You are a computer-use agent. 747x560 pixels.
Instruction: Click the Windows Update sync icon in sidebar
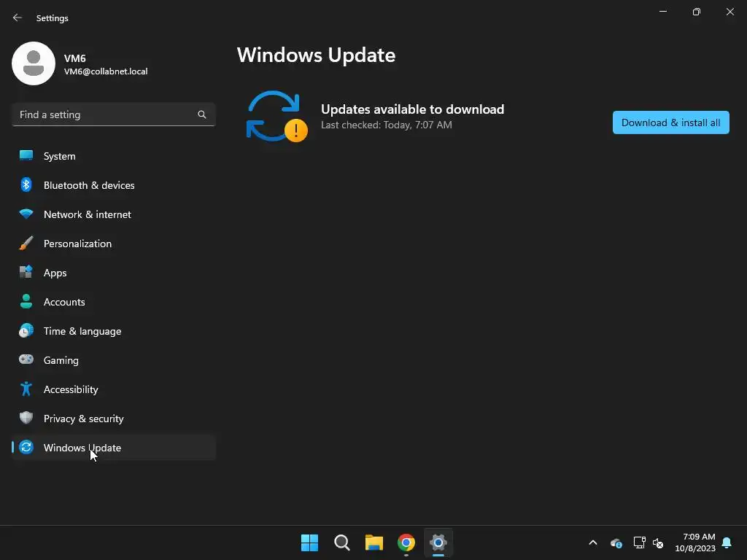click(26, 447)
